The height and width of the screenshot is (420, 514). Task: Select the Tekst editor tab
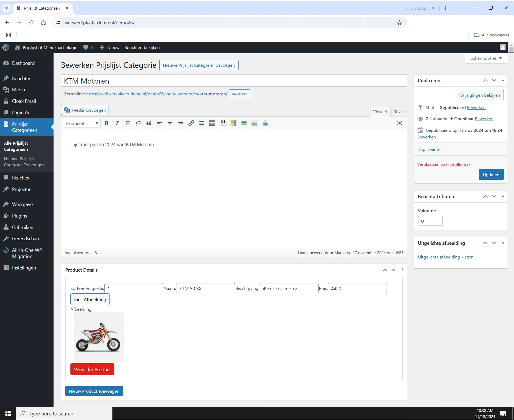(399, 112)
